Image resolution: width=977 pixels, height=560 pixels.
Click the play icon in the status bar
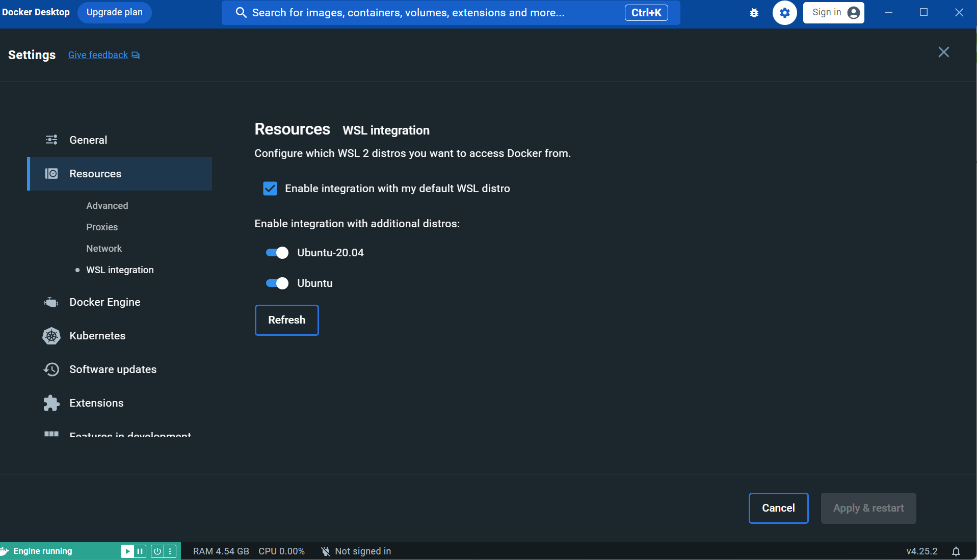(x=127, y=551)
